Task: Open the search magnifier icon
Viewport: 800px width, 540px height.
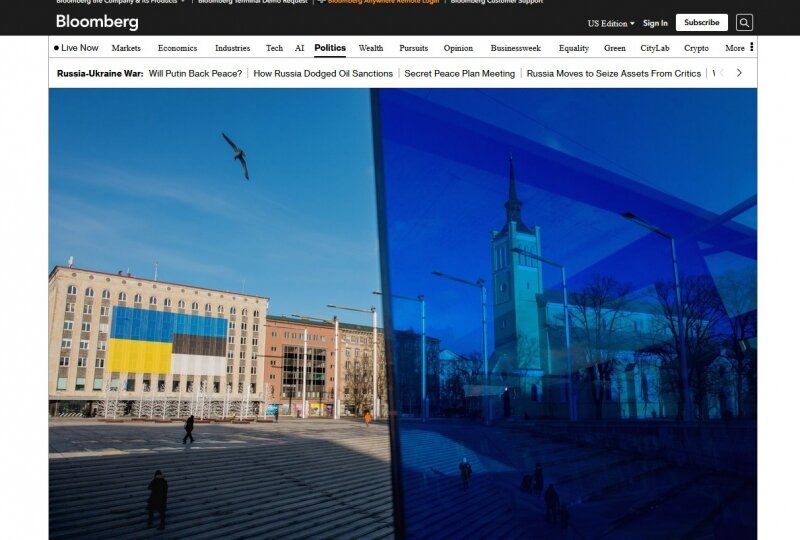Action: (x=744, y=22)
